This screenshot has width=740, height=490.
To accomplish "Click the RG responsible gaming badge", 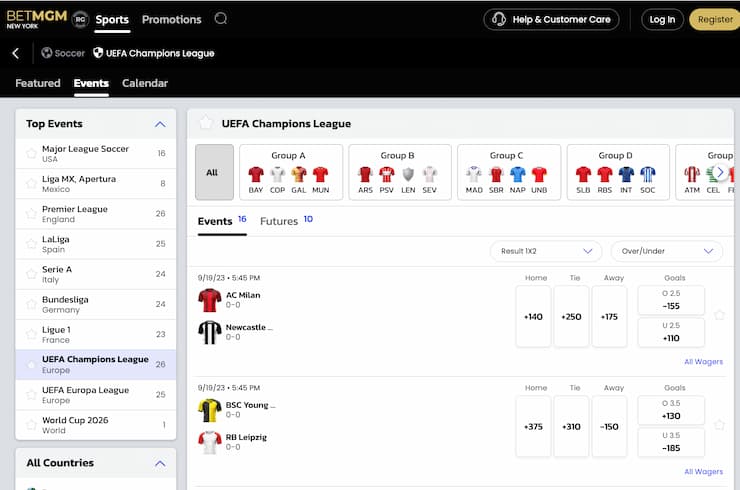I will pyautogui.click(x=81, y=19).
